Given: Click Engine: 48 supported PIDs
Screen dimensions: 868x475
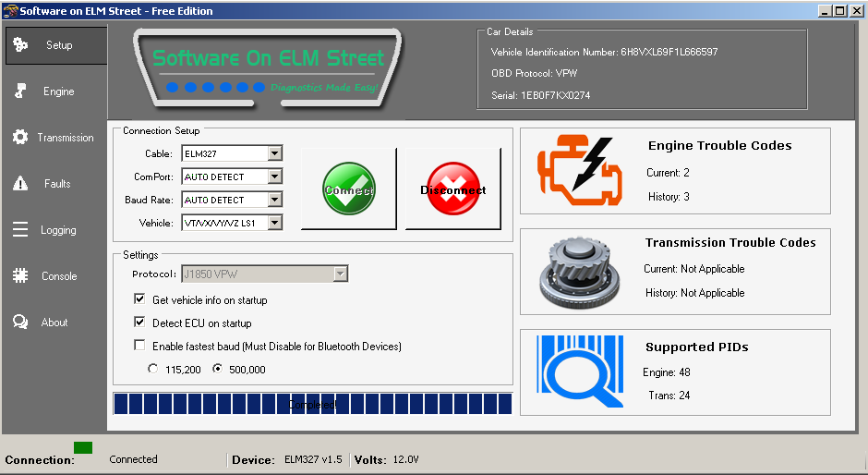Looking at the screenshot, I should pyautogui.click(x=667, y=372).
